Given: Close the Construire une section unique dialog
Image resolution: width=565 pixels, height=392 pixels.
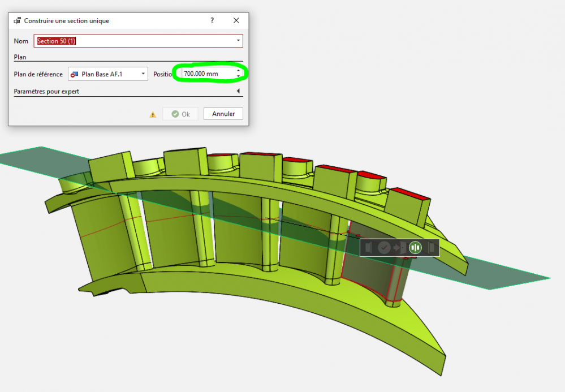Looking at the screenshot, I should point(236,20).
